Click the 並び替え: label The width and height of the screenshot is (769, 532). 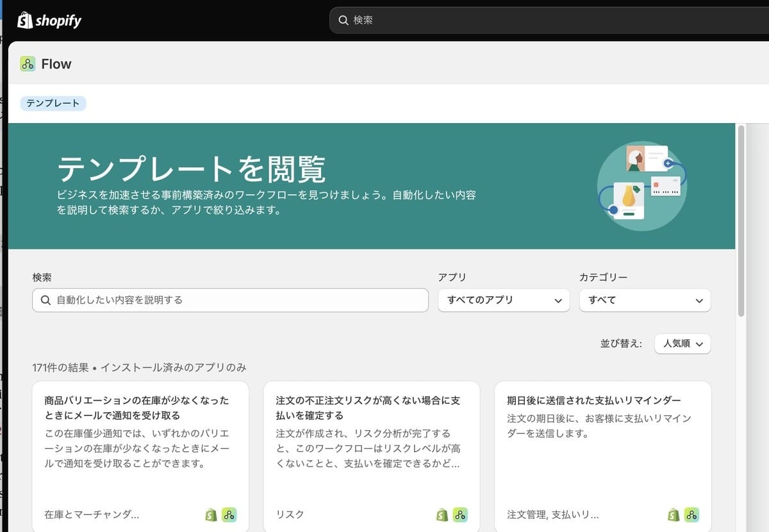click(x=621, y=344)
